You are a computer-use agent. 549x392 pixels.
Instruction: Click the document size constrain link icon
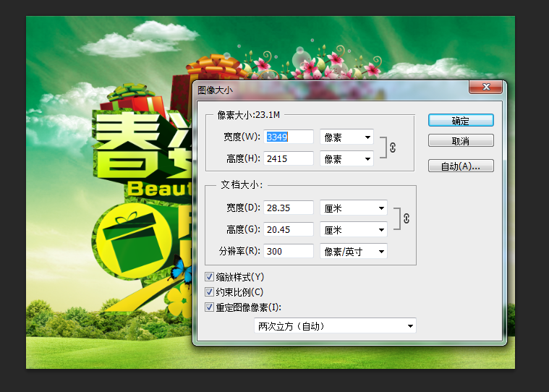[407, 218]
